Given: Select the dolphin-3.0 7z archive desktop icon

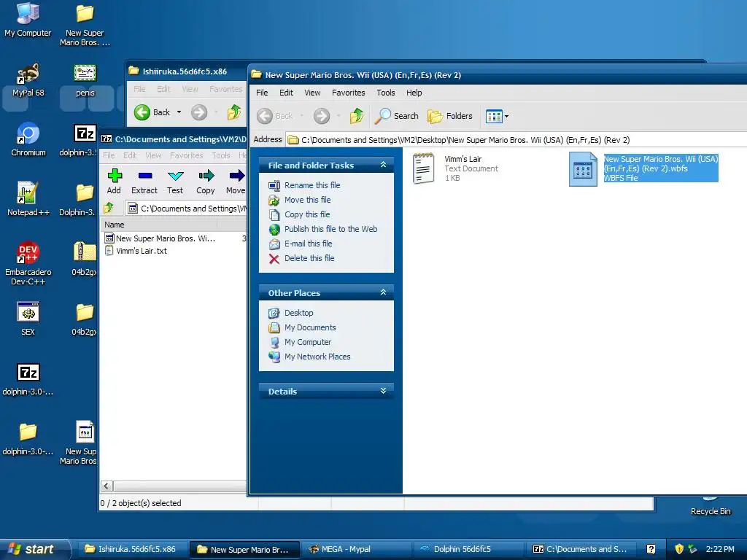Looking at the screenshot, I should coord(28,379).
